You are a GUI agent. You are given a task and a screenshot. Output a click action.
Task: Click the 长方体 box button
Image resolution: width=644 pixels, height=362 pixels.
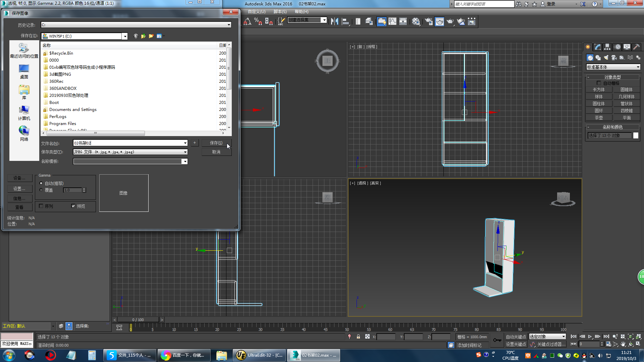click(599, 89)
